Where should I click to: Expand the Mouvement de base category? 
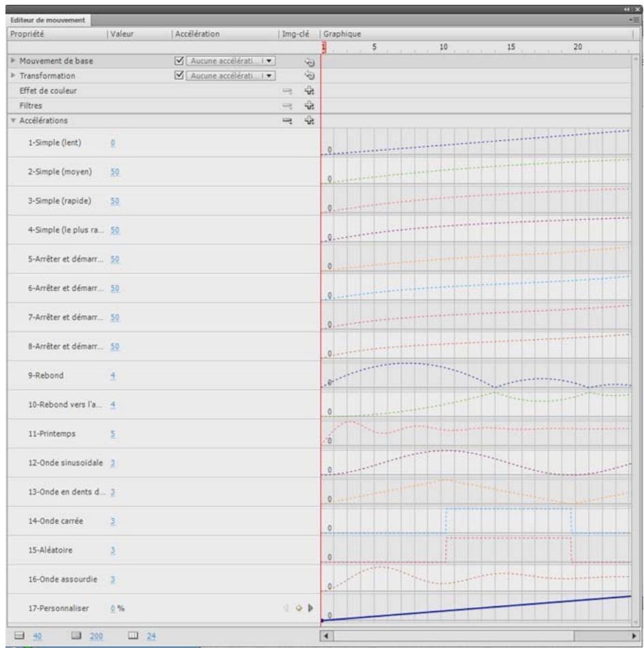pos(13,61)
